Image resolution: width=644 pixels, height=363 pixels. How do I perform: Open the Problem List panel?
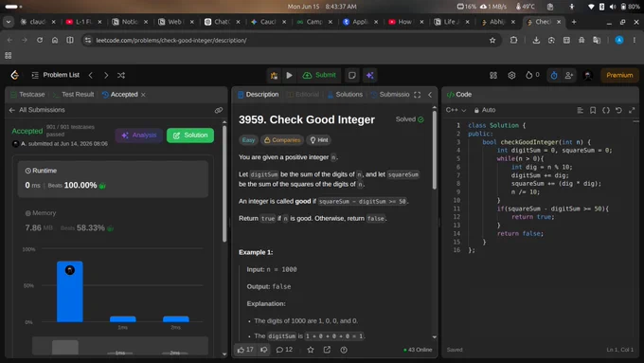[56, 75]
